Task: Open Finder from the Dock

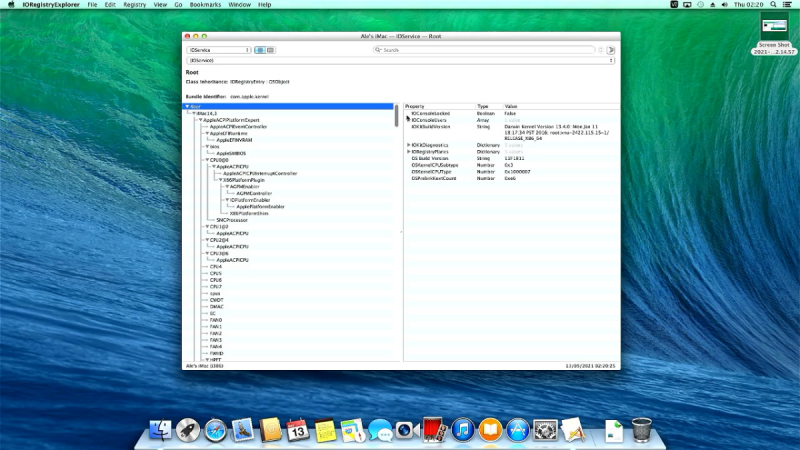Action: point(159,430)
